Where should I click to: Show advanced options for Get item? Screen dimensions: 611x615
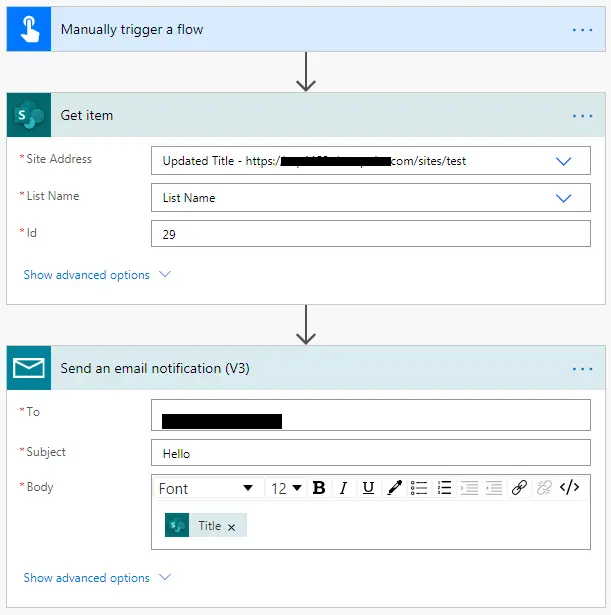[x=97, y=275]
